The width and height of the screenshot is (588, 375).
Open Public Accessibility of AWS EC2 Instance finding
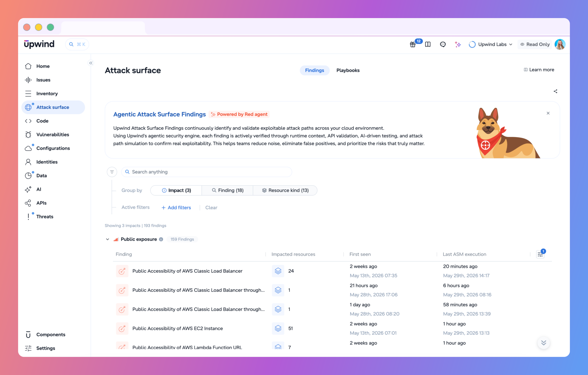coord(178,328)
